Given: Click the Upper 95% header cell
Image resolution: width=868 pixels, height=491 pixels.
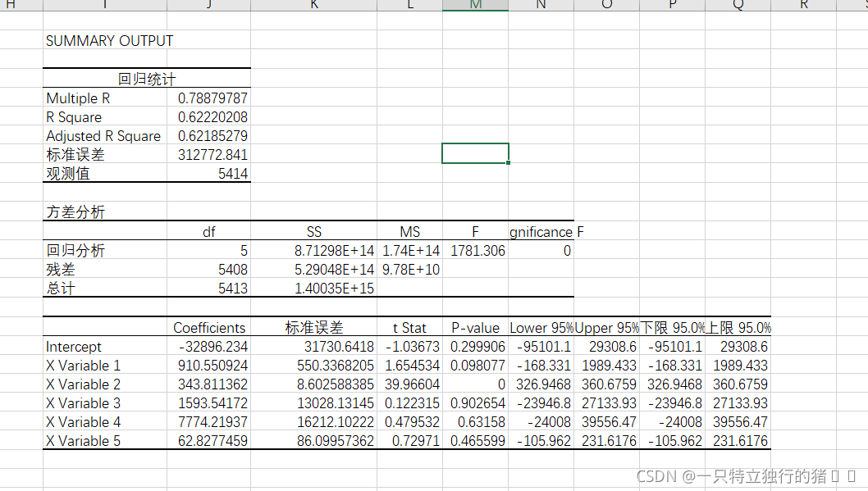Looking at the screenshot, I should 607,328.
